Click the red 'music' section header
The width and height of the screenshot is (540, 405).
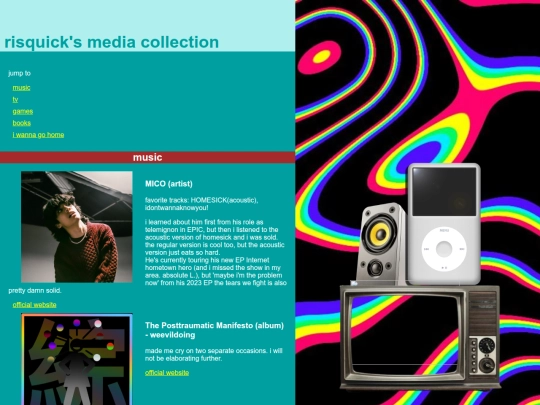tap(147, 157)
